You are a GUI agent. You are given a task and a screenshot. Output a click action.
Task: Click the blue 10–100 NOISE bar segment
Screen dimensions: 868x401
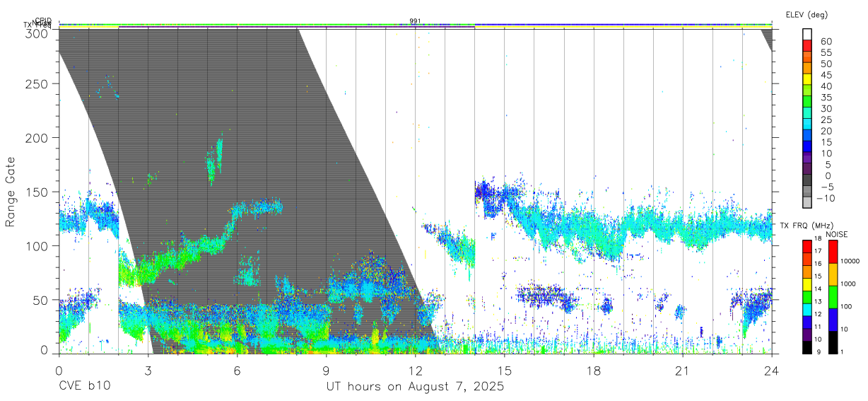832,320
